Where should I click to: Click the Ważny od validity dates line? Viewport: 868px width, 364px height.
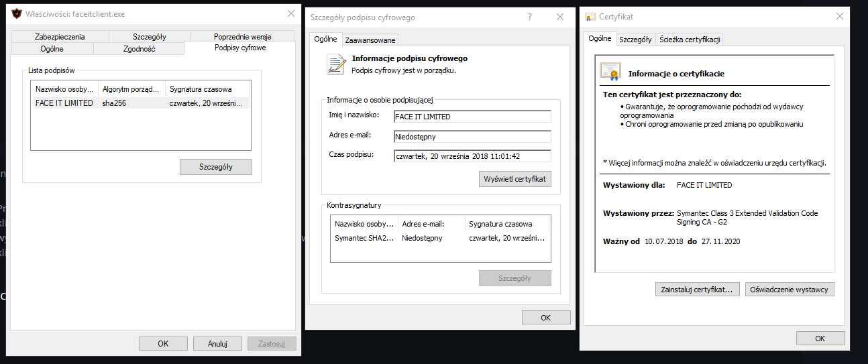(671, 241)
